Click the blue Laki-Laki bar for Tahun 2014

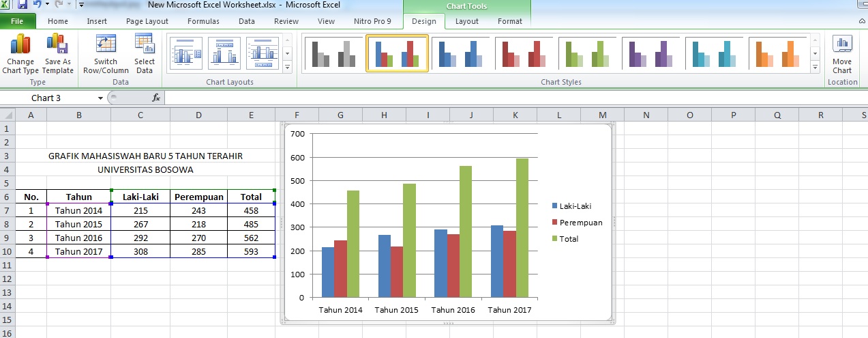coord(328,272)
